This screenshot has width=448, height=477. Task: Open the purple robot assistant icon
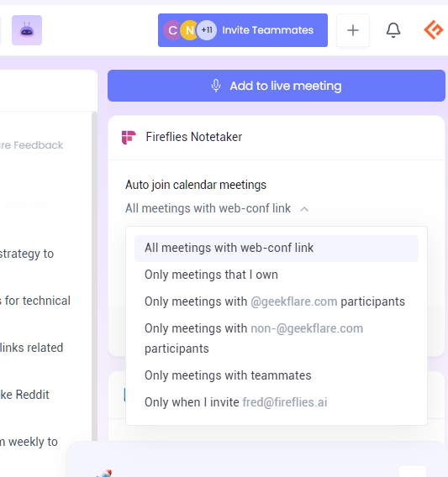tap(27, 30)
